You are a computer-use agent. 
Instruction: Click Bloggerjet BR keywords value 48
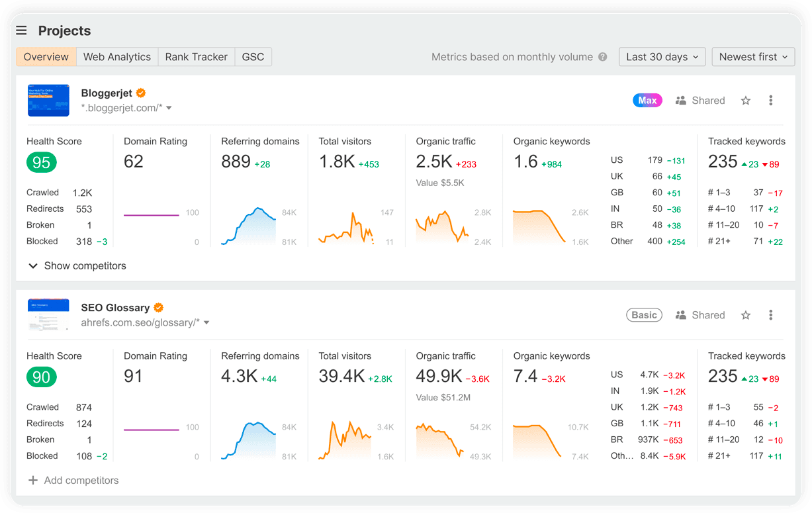click(658, 225)
